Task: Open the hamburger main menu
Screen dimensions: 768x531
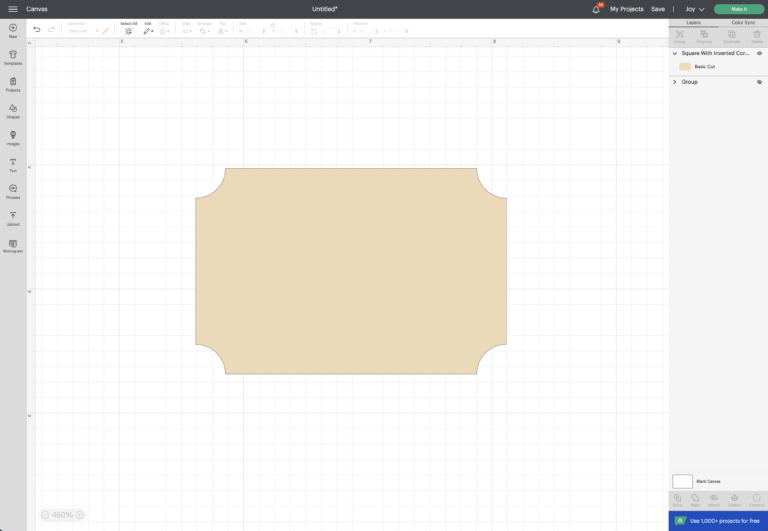Action: [13, 9]
